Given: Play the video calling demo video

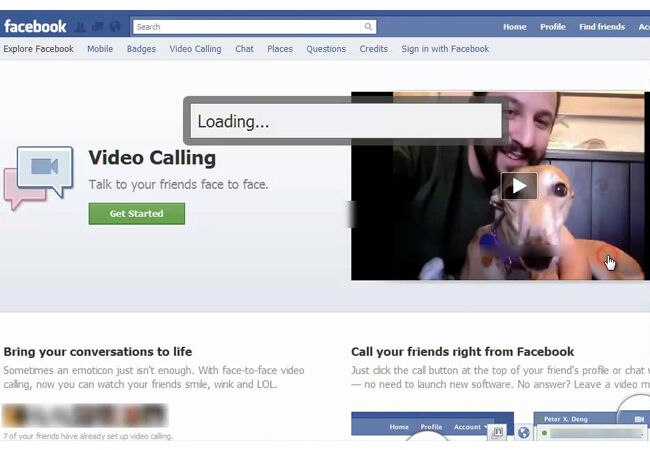Looking at the screenshot, I should pyautogui.click(x=519, y=186).
